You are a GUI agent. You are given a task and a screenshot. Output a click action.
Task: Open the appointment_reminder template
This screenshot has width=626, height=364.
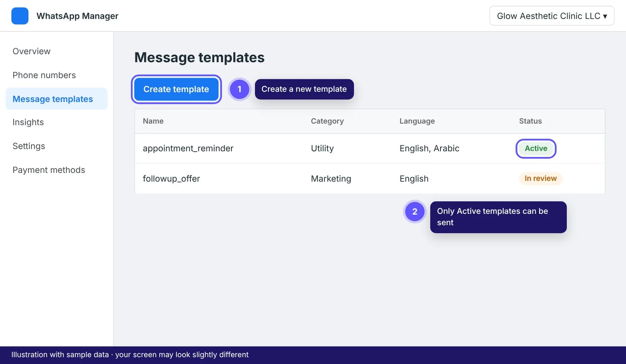[x=188, y=148]
